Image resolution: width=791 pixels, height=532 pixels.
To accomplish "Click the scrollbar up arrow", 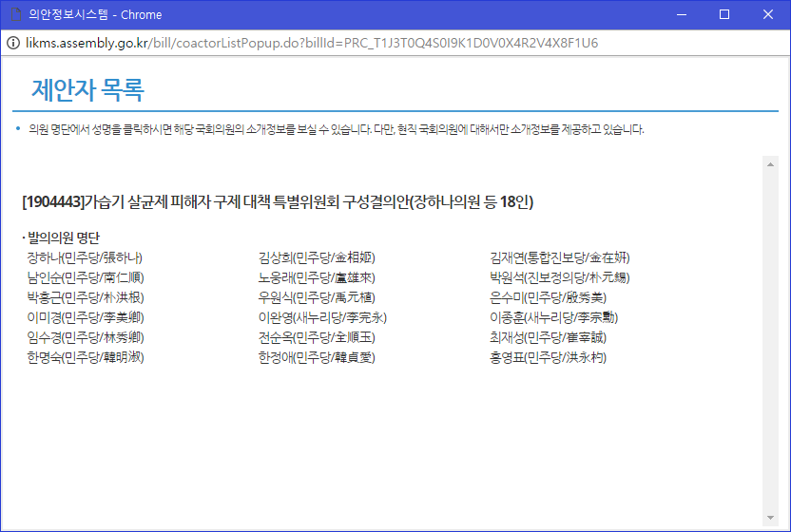I will click(770, 165).
